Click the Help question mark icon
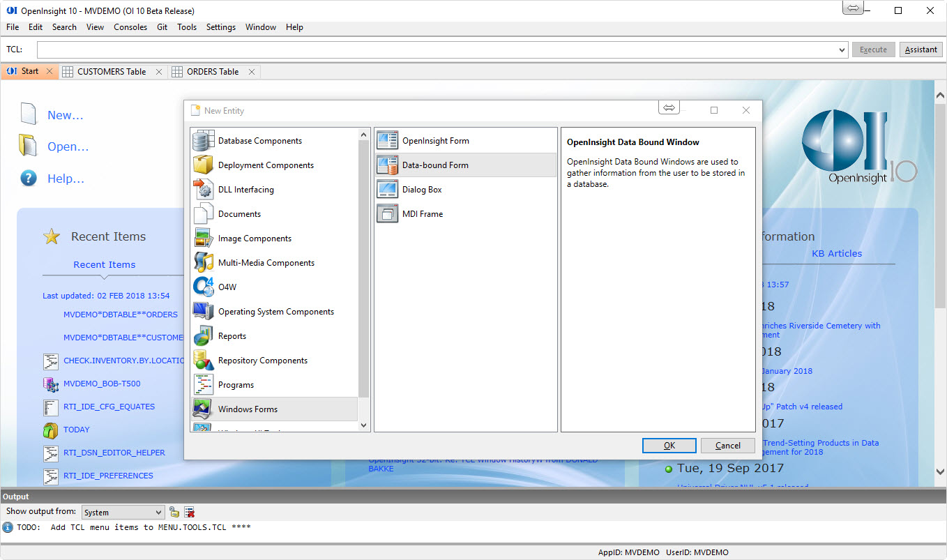 click(x=29, y=178)
